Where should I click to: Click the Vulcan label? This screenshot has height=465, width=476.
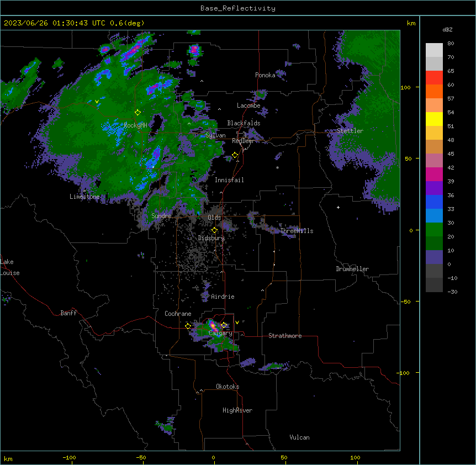[x=300, y=437]
